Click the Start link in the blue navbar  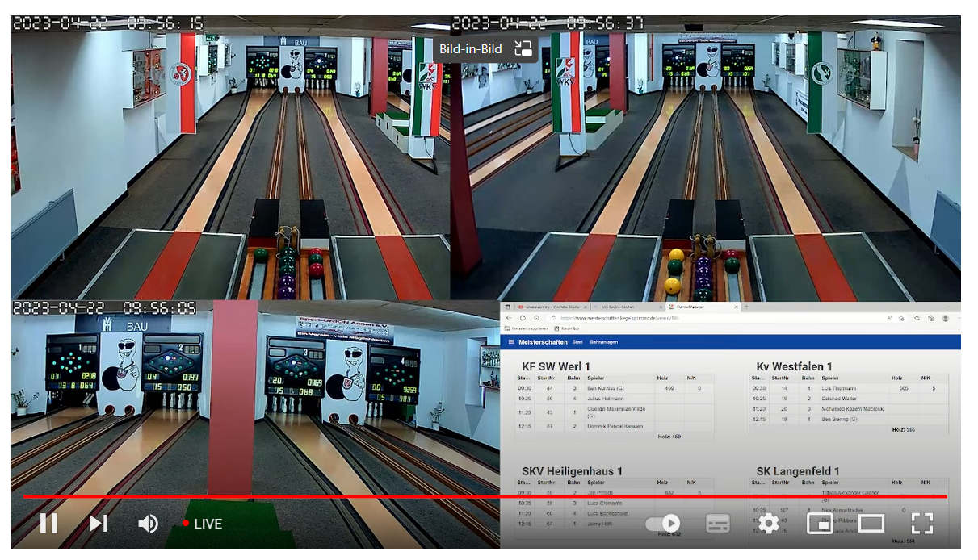(x=577, y=342)
